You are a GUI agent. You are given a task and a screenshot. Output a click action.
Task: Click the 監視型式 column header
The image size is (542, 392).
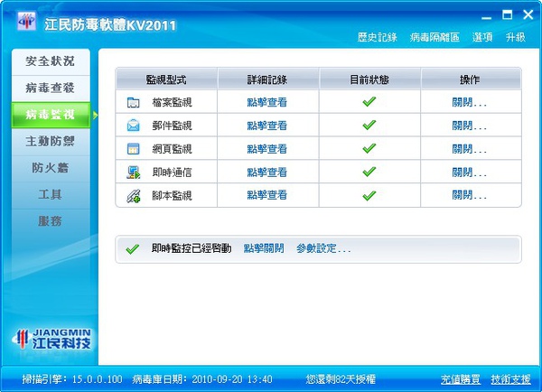[166, 79]
